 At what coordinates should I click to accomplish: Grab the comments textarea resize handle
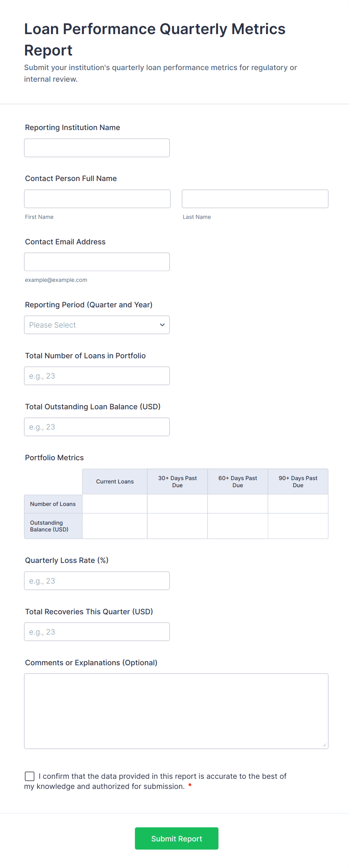point(325,745)
